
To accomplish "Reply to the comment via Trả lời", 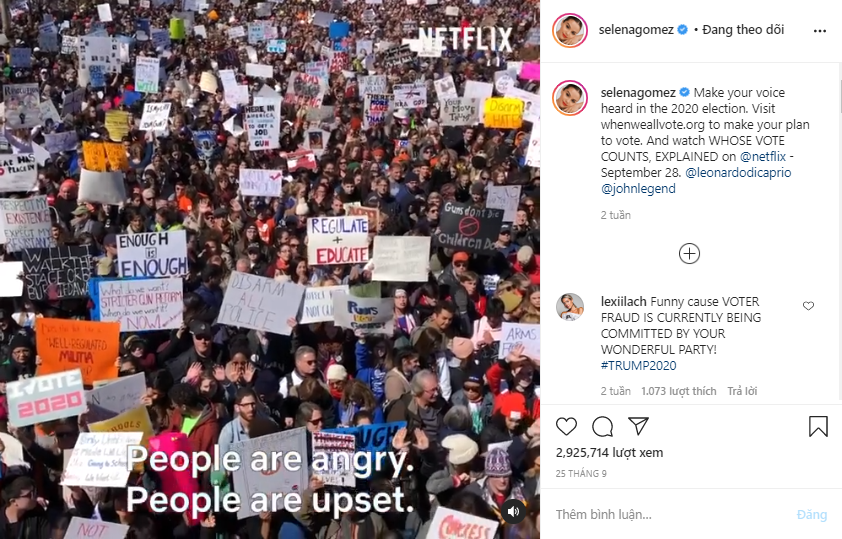I will (x=742, y=391).
